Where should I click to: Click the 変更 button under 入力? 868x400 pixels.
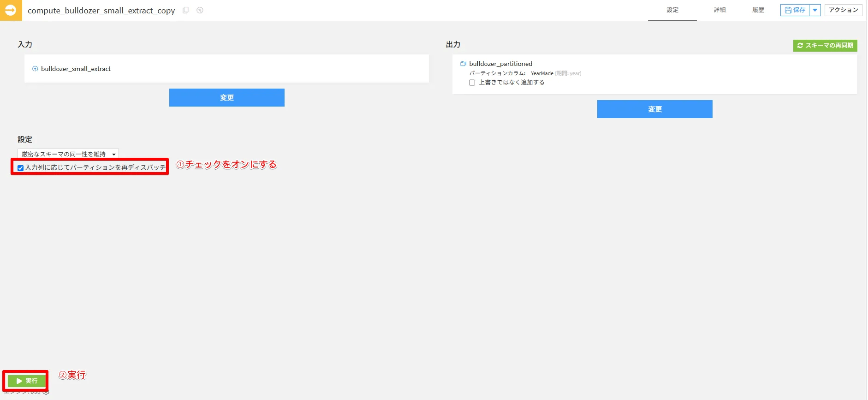(x=227, y=98)
